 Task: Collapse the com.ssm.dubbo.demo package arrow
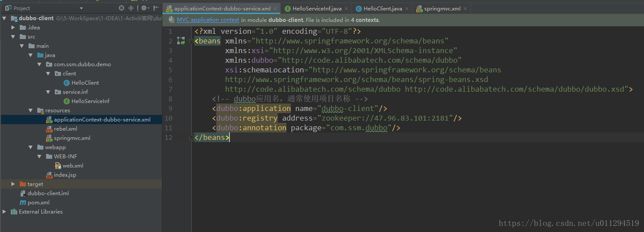pos(39,64)
